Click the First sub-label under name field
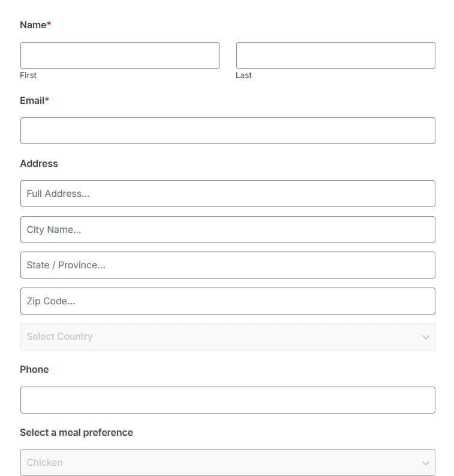 [x=28, y=75]
